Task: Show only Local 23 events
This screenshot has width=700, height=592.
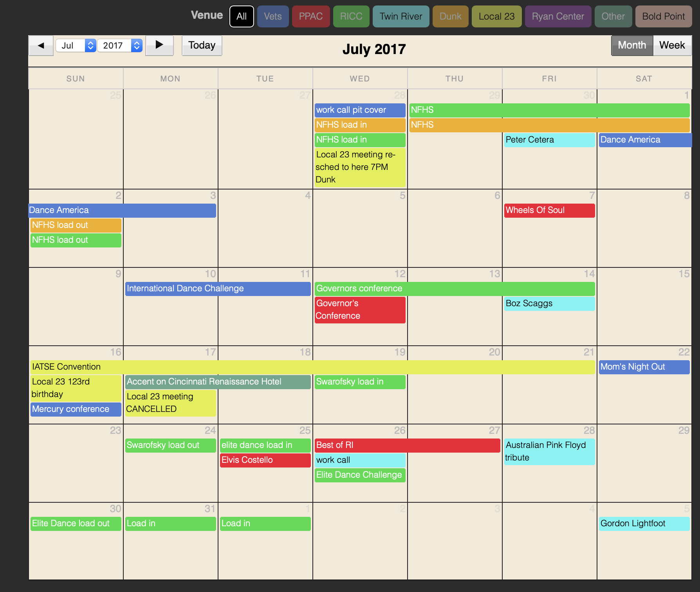Action: click(x=496, y=16)
